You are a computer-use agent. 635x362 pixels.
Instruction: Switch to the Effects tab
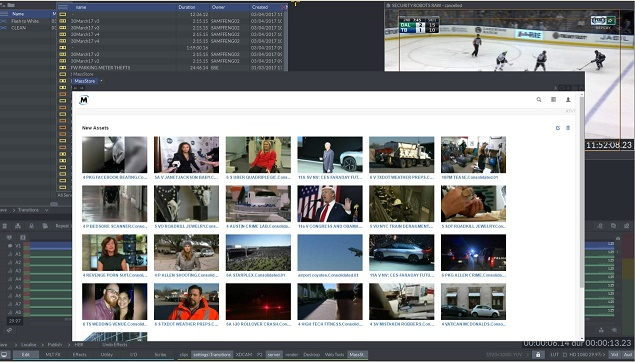[79, 355]
